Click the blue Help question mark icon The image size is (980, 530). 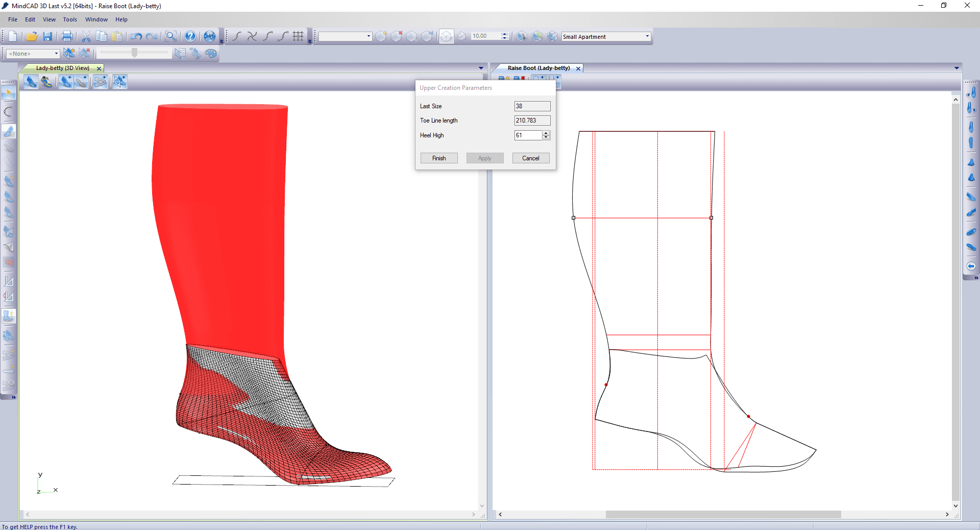(x=190, y=36)
